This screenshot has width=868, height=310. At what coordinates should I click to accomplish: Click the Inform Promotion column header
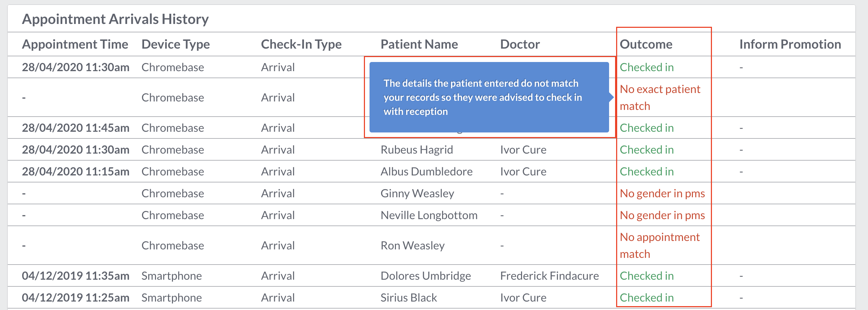click(790, 44)
